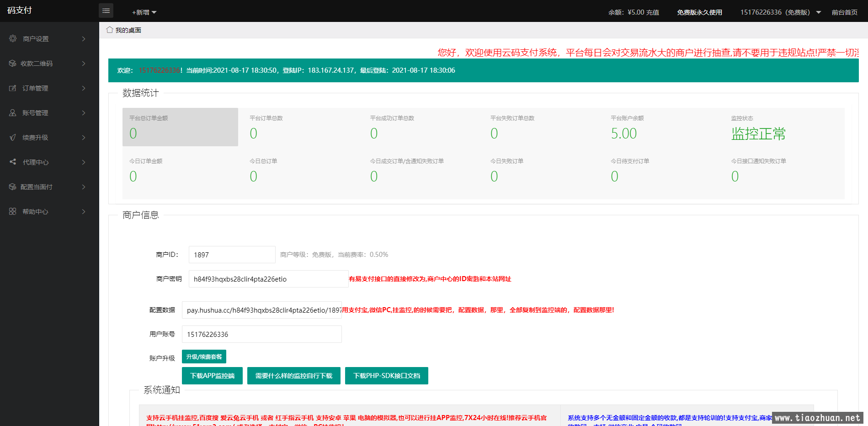Click 需要什么样的监控自行下载 button

pos(294,376)
